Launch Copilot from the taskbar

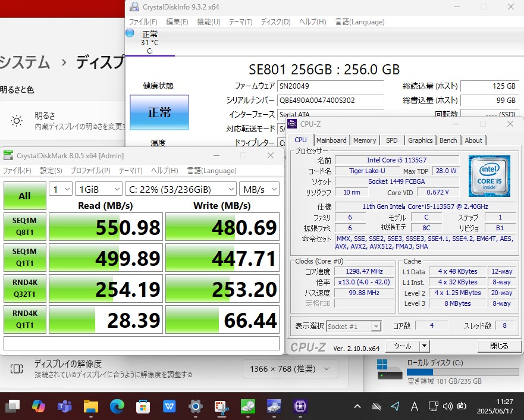[39, 406]
